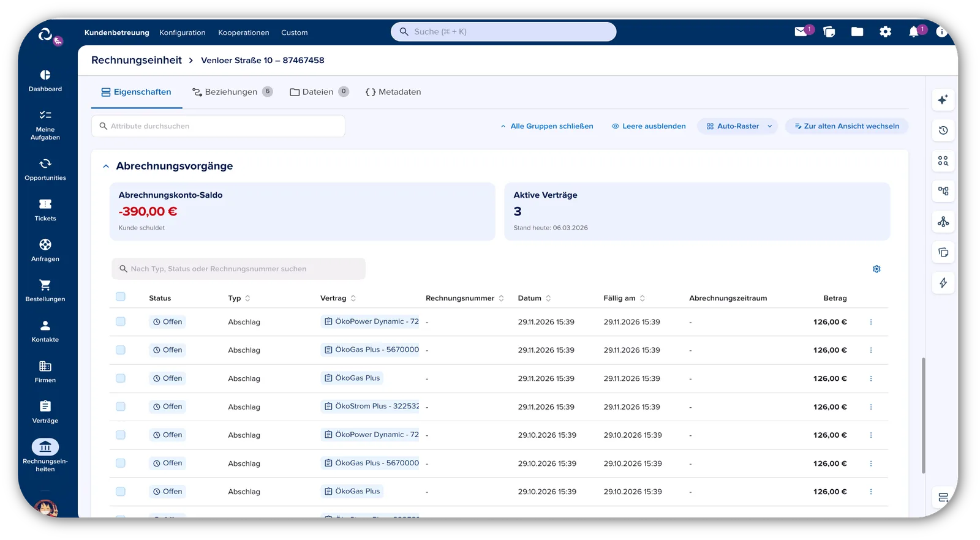The width and height of the screenshot is (980, 540).
Task: Open row menu for first ÖkoPower Dynamic row
Action: (x=871, y=322)
